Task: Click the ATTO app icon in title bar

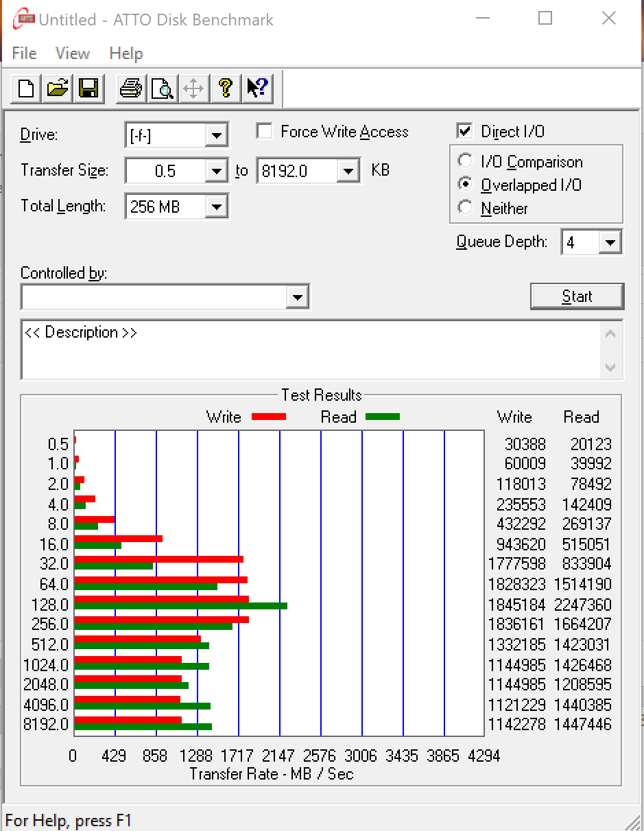Action: click(23, 19)
